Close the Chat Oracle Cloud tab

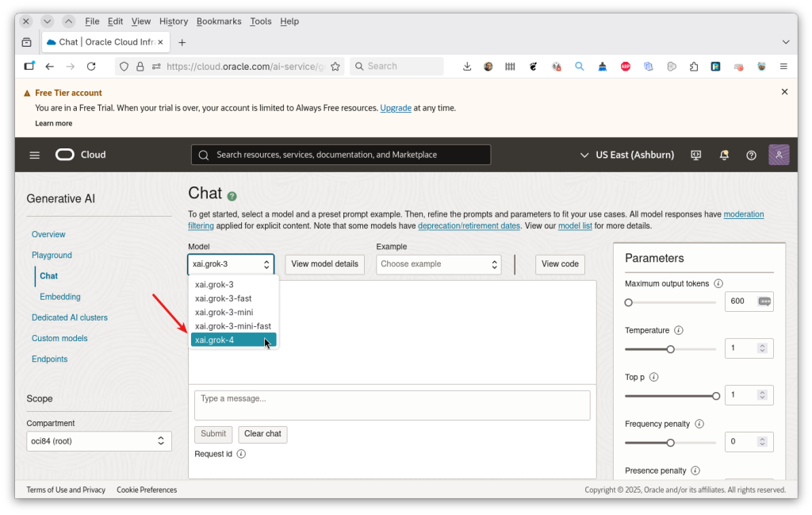pyautogui.click(x=160, y=42)
